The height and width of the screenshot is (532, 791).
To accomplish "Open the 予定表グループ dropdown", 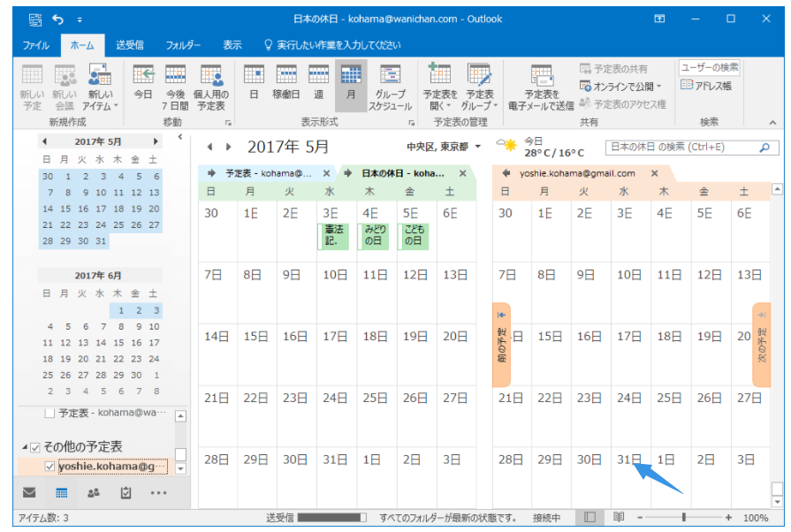I will (x=479, y=87).
